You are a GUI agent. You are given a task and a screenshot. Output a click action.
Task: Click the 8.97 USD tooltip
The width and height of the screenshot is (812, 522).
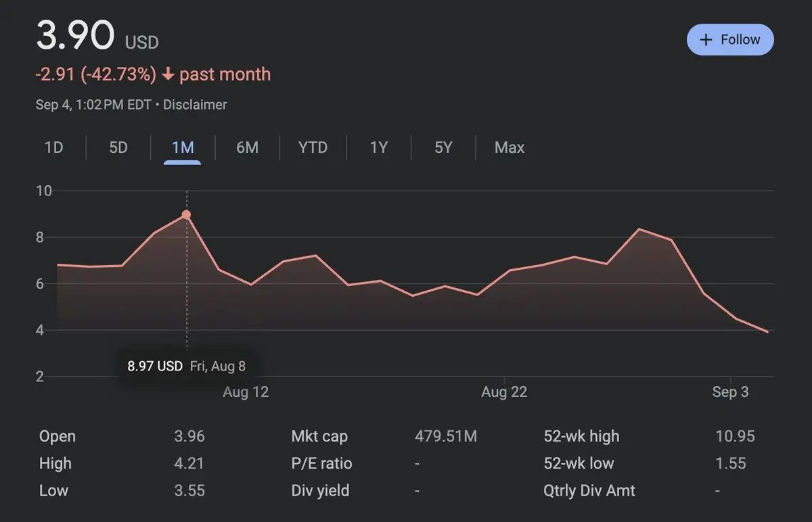click(187, 366)
